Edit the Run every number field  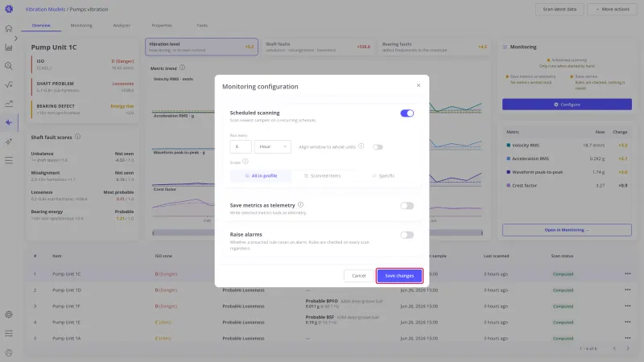pyautogui.click(x=241, y=146)
